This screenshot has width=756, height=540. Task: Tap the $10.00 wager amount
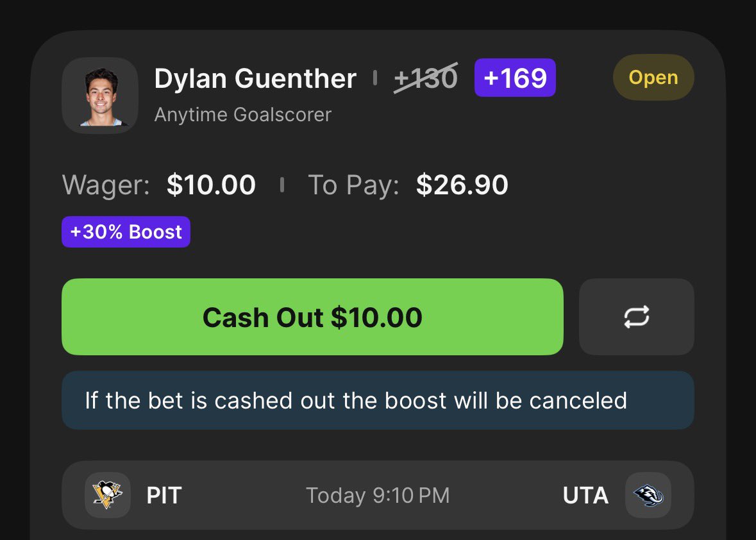(211, 185)
